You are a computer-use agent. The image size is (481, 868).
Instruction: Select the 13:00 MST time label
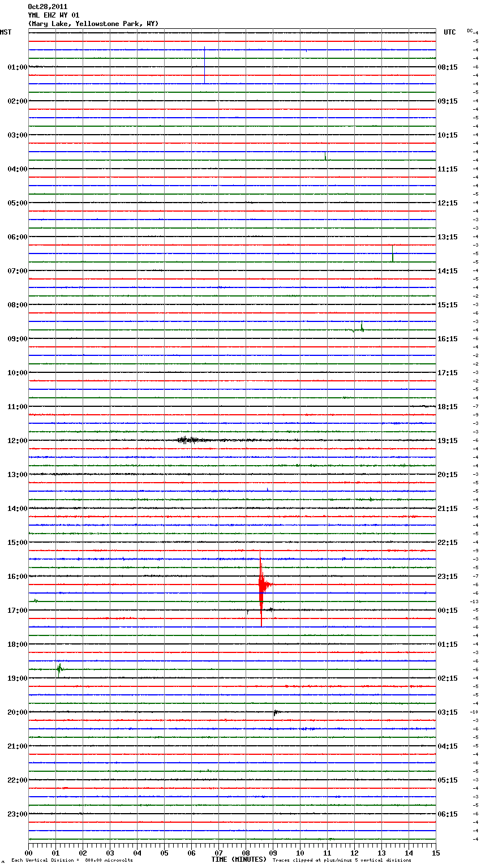click(18, 475)
